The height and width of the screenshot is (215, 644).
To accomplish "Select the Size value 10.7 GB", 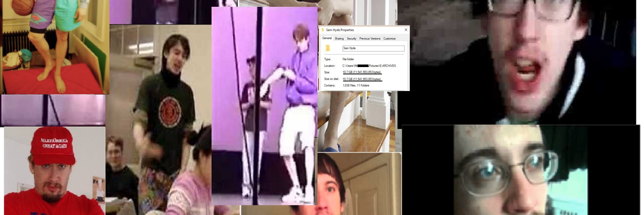I will coord(362,72).
